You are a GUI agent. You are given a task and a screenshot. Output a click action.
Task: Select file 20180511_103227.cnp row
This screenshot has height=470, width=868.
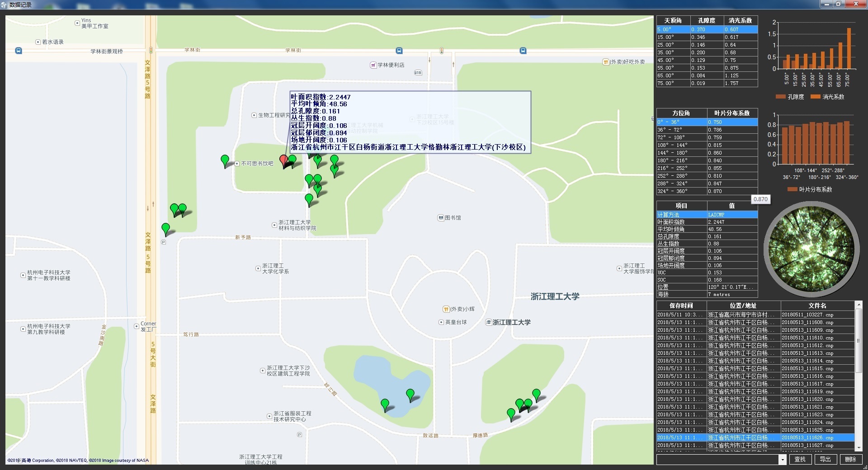755,315
